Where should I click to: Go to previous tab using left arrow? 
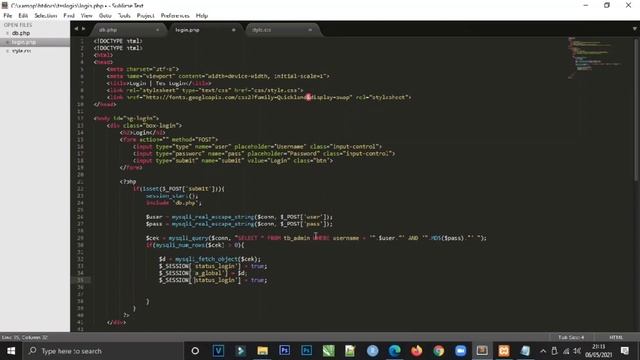pyautogui.click(x=76, y=29)
